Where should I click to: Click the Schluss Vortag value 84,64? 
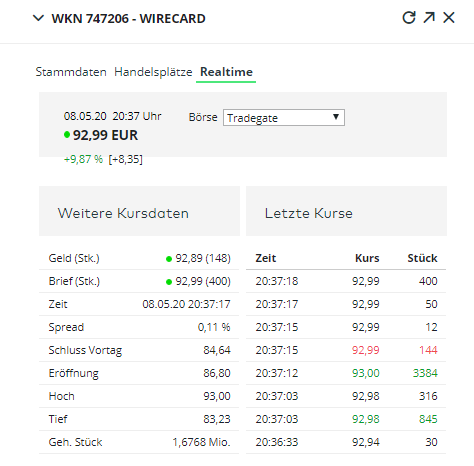click(x=217, y=350)
